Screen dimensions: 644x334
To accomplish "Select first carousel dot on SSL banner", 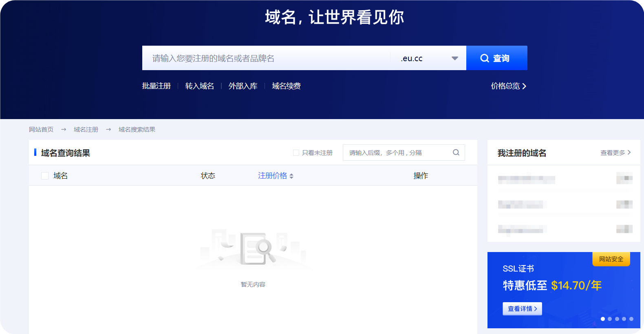I will pyautogui.click(x=603, y=319).
